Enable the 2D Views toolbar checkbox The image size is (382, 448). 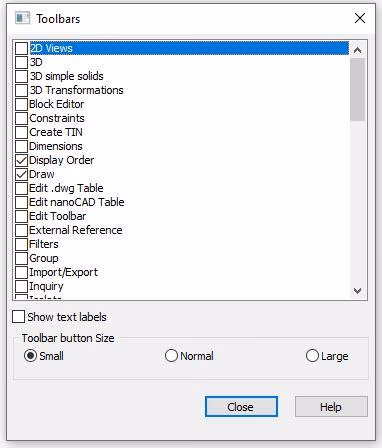click(21, 48)
